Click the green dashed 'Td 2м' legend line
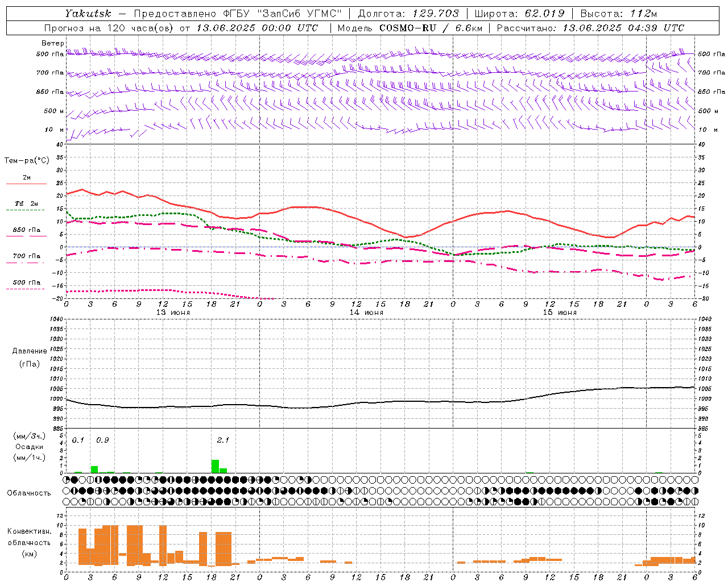Viewport: 728px width, 582px height. (x=25, y=210)
